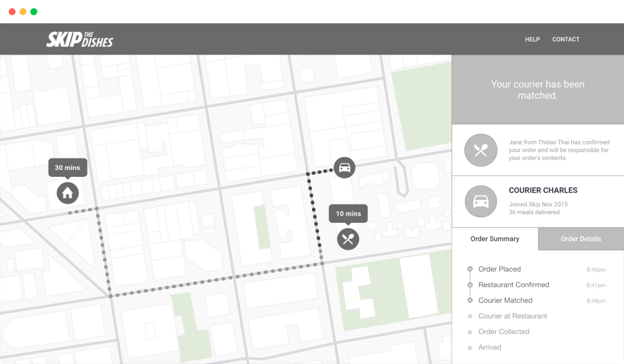The height and width of the screenshot is (364, 624).
Task: Click the Order Placed timeline step
Action: click(x=499, y=269)
